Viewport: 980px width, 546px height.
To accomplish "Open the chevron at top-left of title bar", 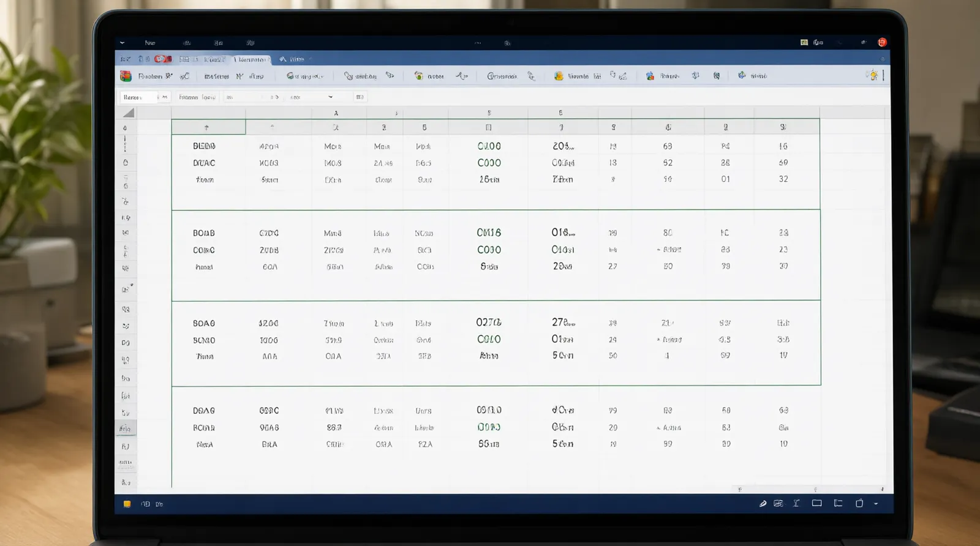I will click(x=122, y=43).
